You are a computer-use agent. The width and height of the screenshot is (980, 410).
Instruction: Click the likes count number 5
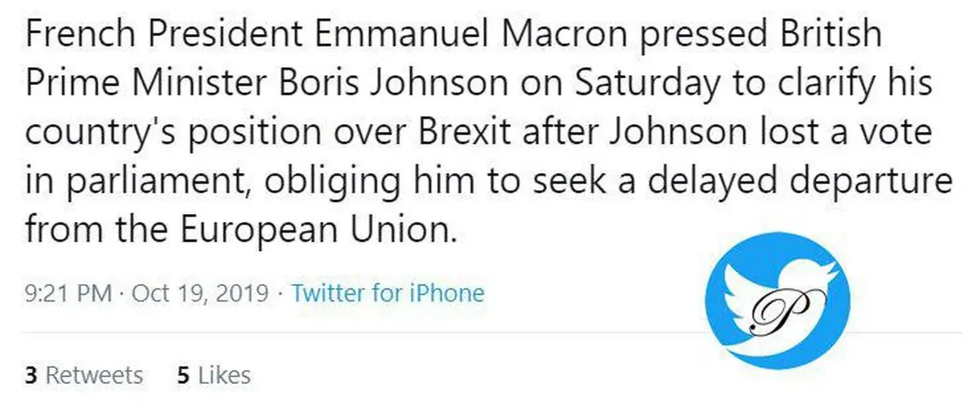click(x=183, y=375)
